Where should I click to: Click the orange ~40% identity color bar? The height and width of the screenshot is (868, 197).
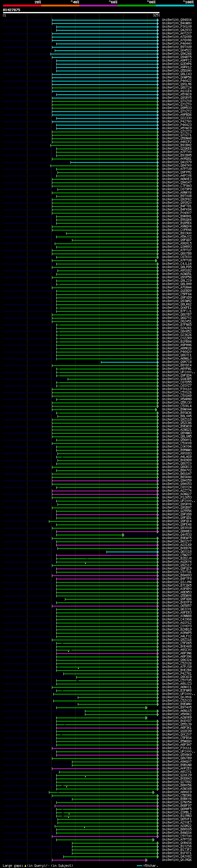60,6
